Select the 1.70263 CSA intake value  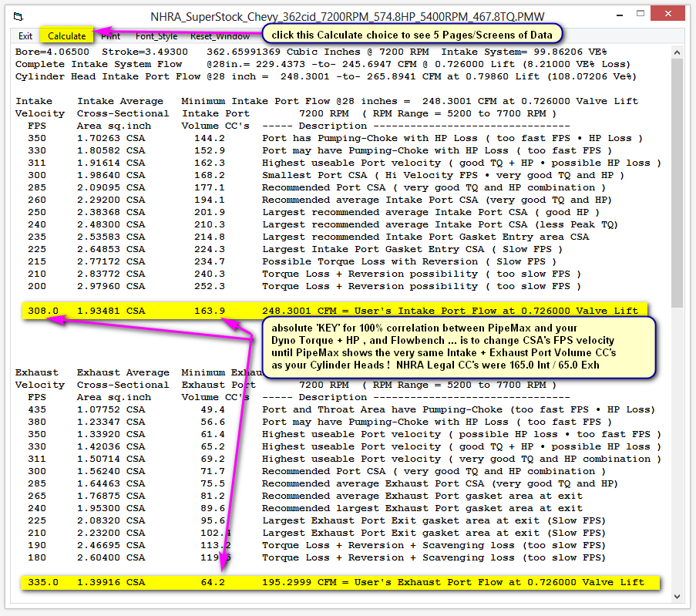[111, 138]
